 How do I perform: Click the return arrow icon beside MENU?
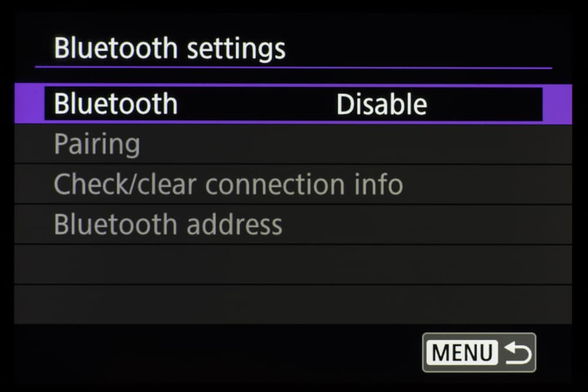[518, 353]
